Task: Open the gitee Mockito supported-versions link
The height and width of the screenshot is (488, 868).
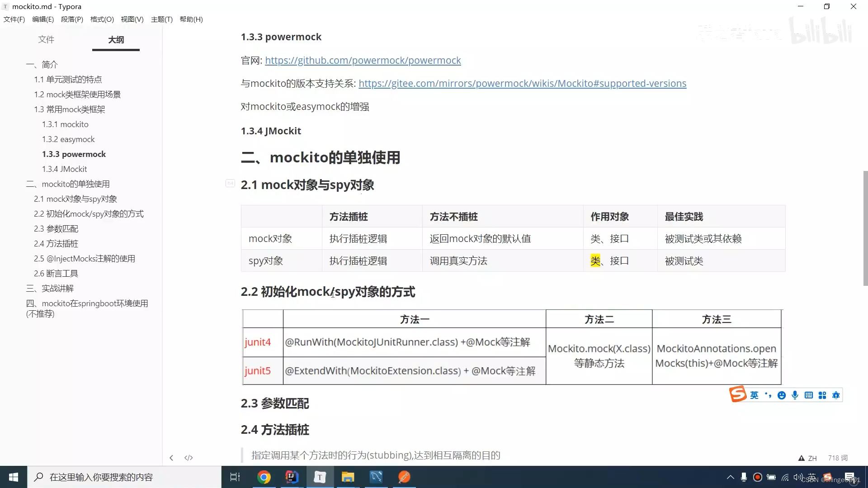Action: 522,83
